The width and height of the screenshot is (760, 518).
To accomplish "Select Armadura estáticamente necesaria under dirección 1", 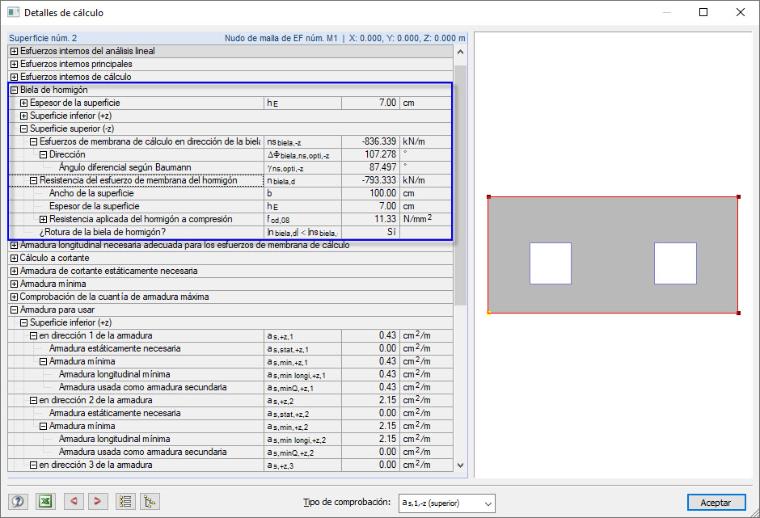I will pyautogui.click(x=231, y=348).
